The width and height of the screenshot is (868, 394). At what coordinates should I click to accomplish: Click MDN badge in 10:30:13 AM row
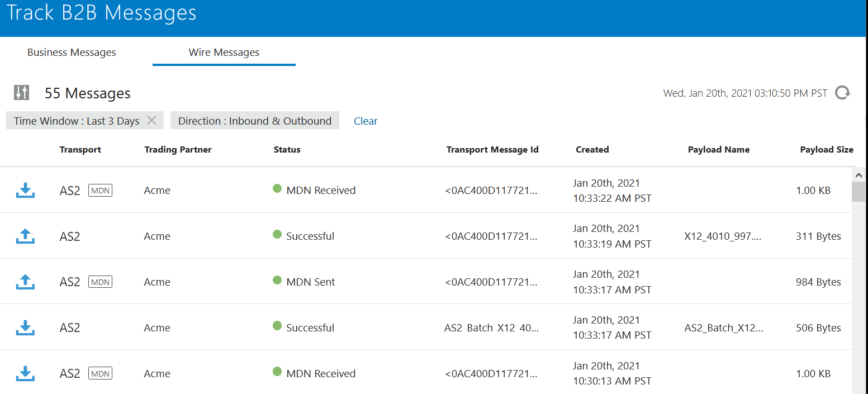click(100, 374)
